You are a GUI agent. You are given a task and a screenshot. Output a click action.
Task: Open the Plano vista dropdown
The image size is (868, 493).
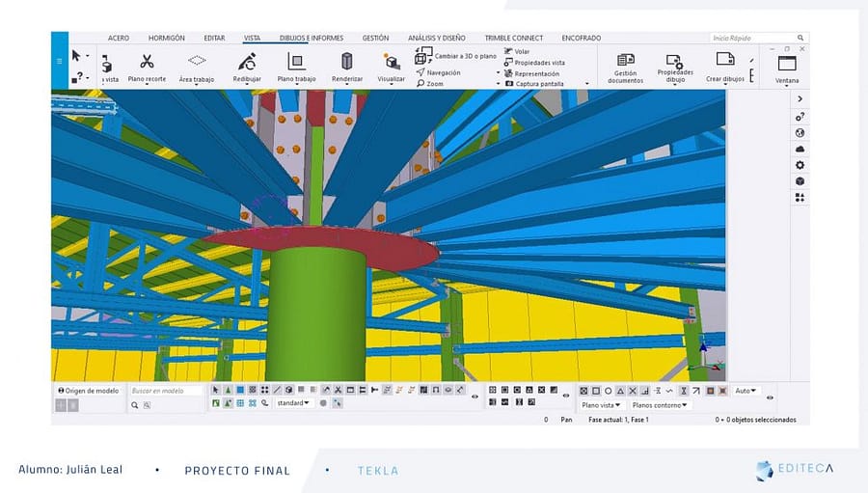pos(601,405)
